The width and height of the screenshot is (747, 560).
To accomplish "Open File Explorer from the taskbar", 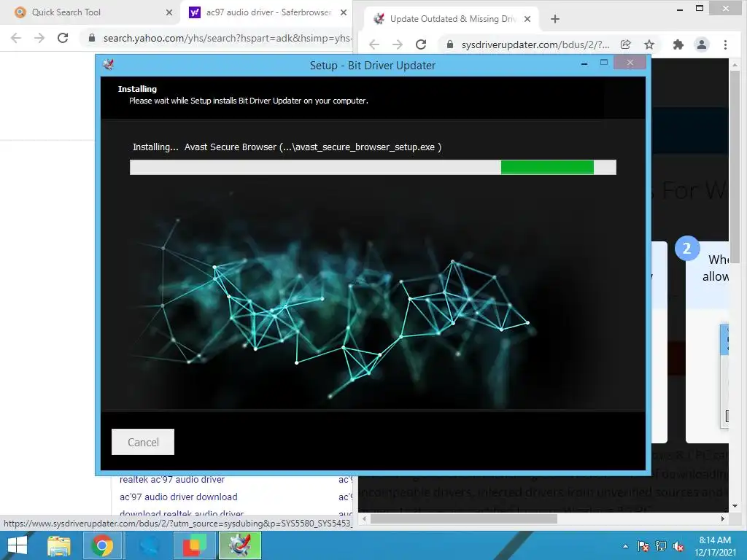I will pyautogui.click(x=59, y=545).
